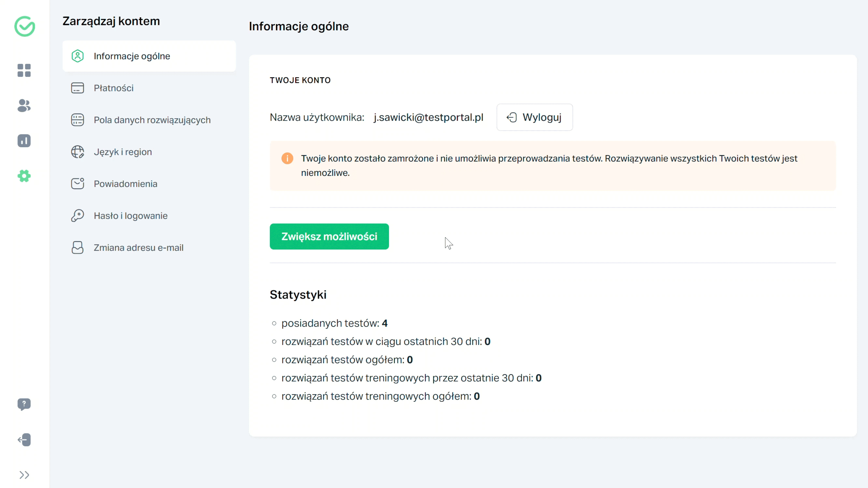This screenshot has height=488, width=868.
Task: Open Płatności section in sidebar
Action: [114, 88]
